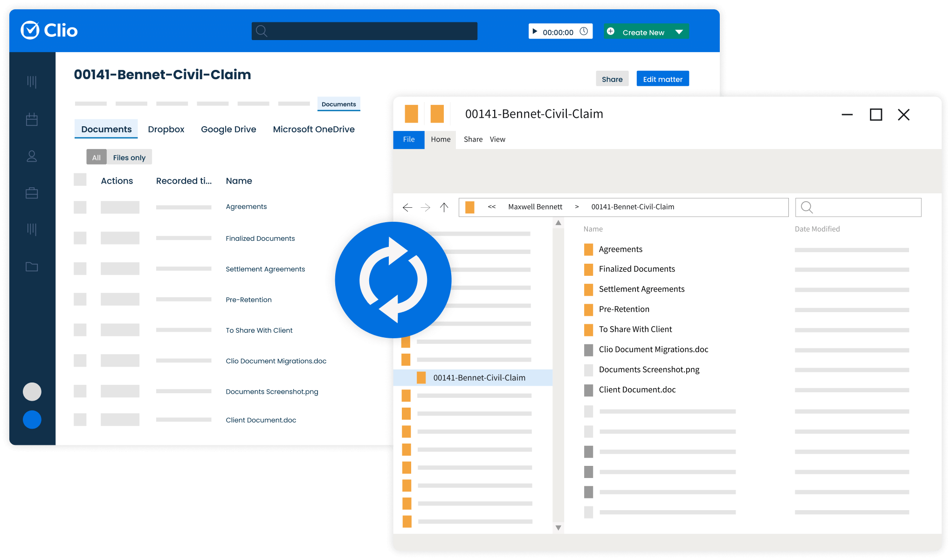Open the View ribbon tab
Screen dimensions: 951x560
pyautogui.click(x=497, y=139)
